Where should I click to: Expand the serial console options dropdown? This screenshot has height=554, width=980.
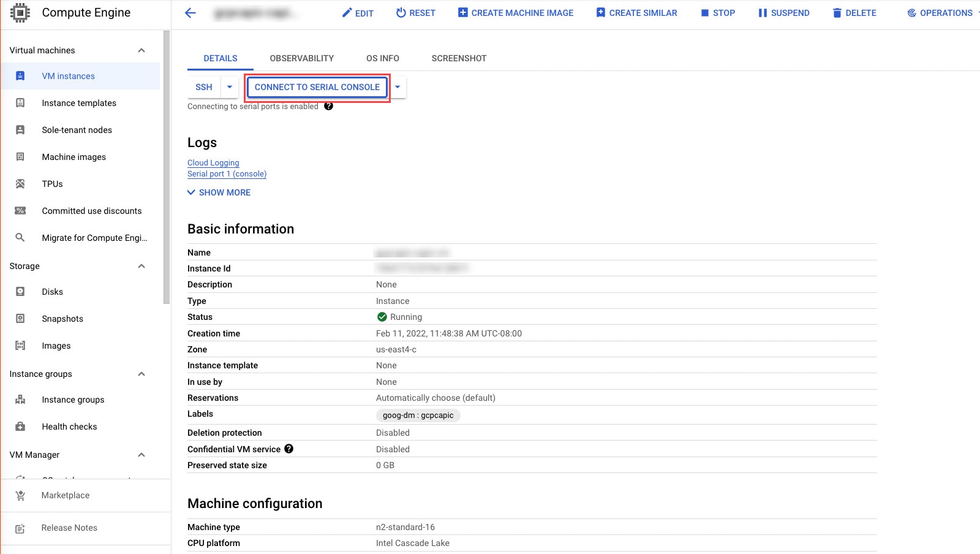(x=398, y=87)
